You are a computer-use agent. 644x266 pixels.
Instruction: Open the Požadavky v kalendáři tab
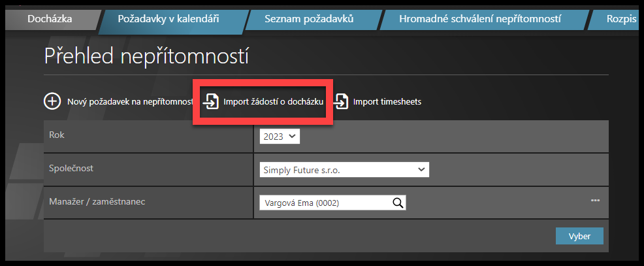(168, 19)
